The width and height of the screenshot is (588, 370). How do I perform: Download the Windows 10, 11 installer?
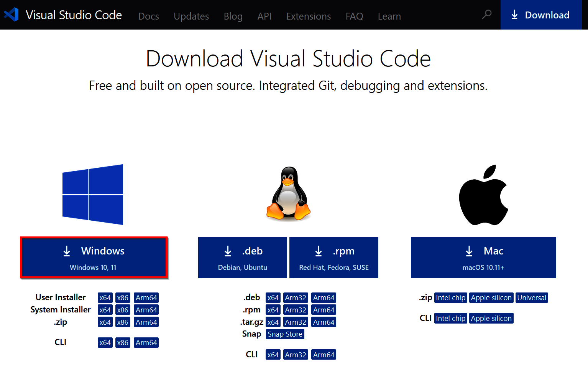click(x=94, y=258)
